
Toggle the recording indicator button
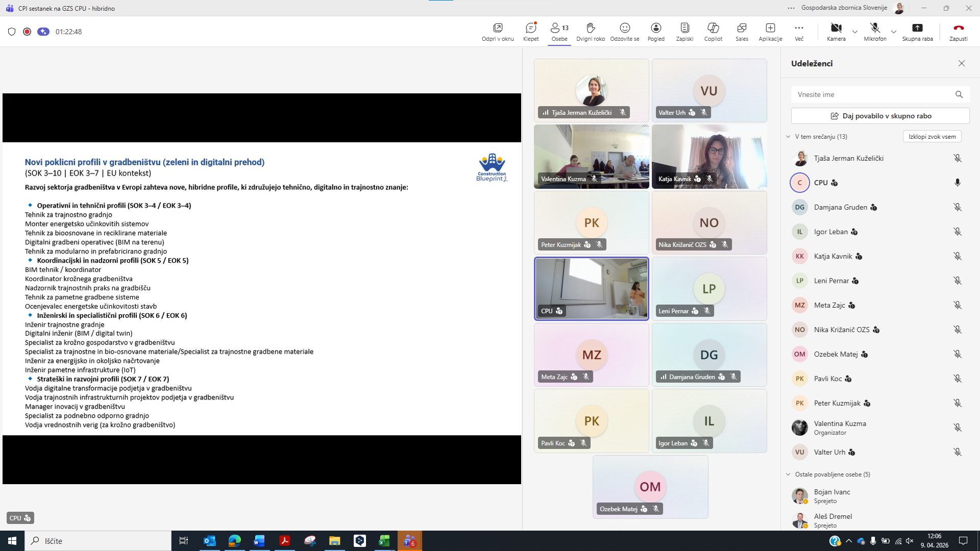27,32
